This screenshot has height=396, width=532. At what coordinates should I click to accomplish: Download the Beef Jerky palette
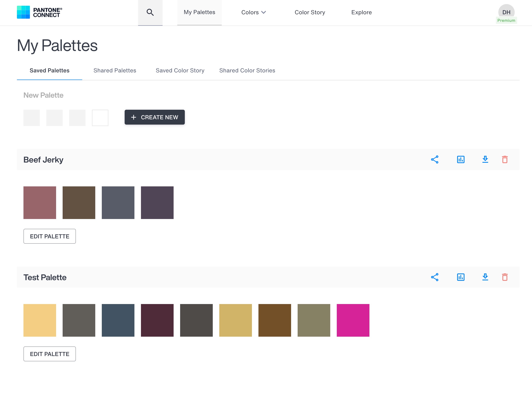485,159
